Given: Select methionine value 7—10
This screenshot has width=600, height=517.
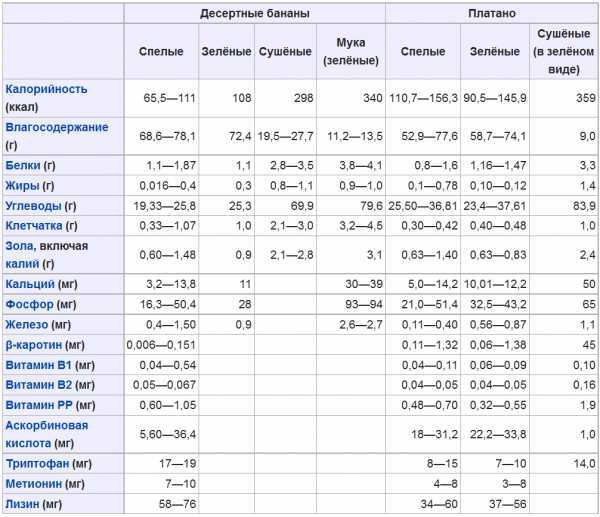Looking at the screenshot, I should point(180,484).
